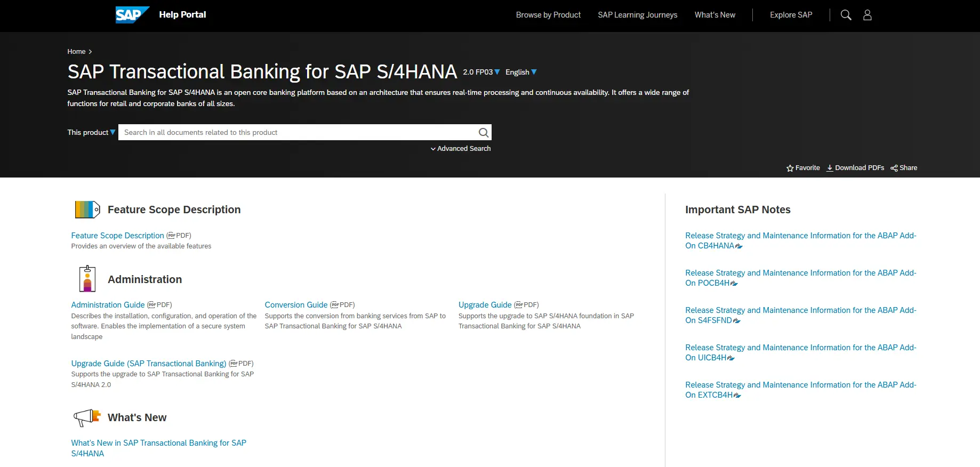This screenshot has width=980, height=467.
Task: Open the English language dropdown
Action: point(521,72)
